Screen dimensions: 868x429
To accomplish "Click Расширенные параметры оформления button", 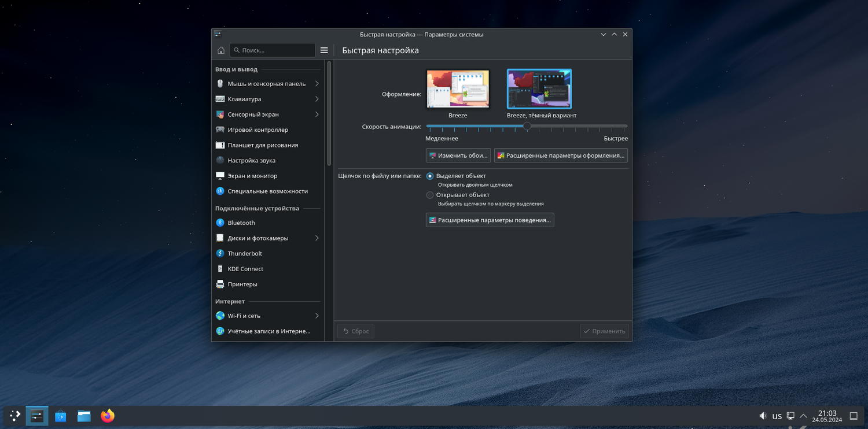I will tap(561, 156).
